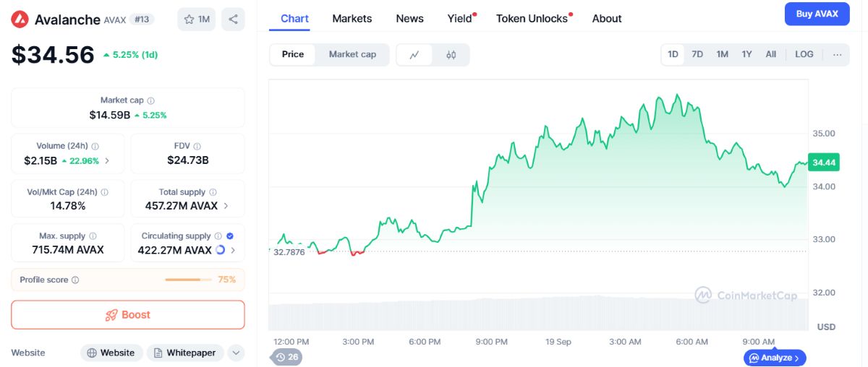
Task: Click the current price label 34.44
Action: (824, 163)
